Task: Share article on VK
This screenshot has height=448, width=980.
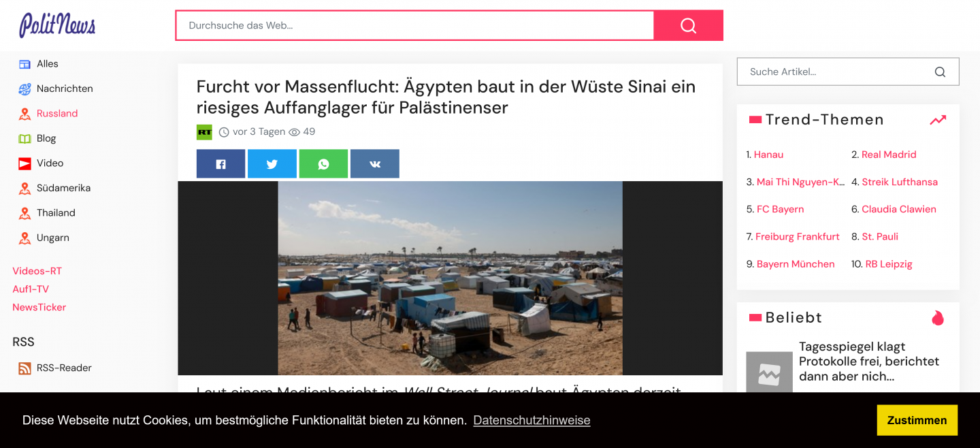Action: pos(375,164)
